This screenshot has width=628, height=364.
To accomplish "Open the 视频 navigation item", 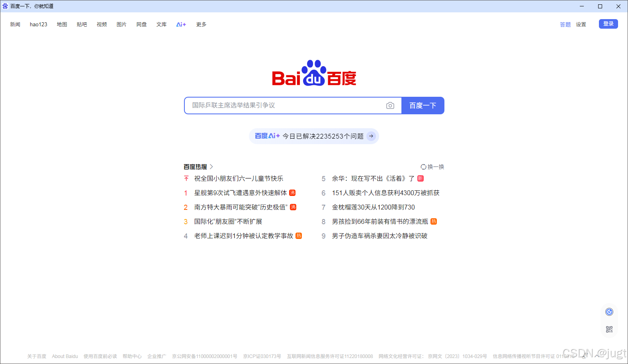I will click(102, 25).
